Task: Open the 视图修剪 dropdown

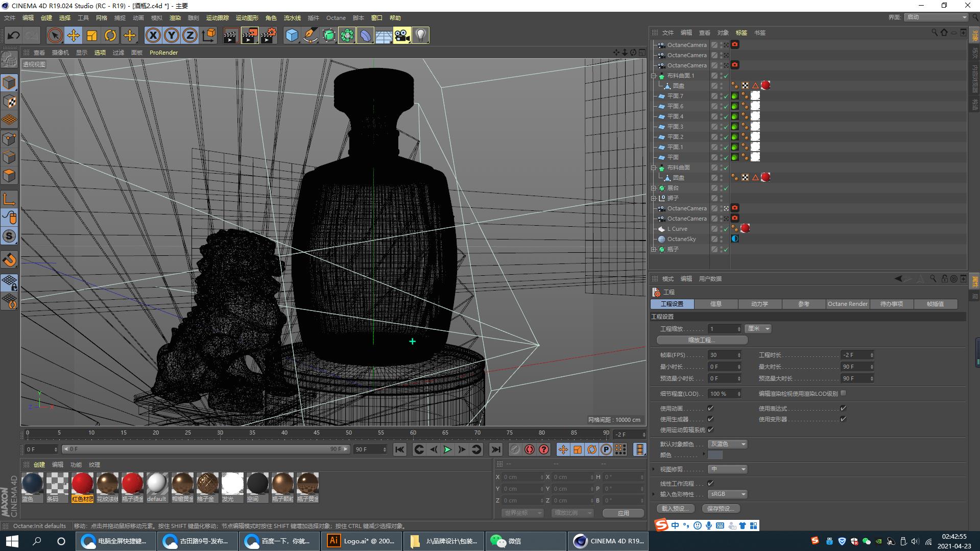Action: coord(728,469)
